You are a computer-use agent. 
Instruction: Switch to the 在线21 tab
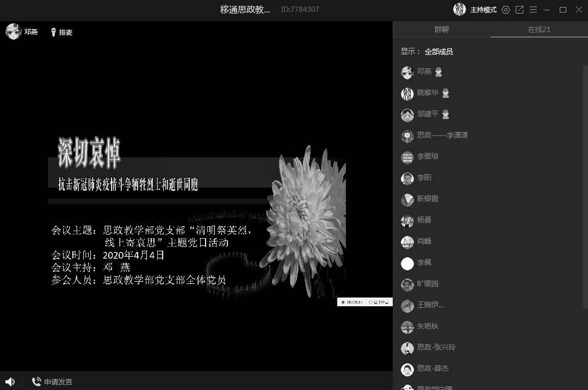[x=539, y=29]
